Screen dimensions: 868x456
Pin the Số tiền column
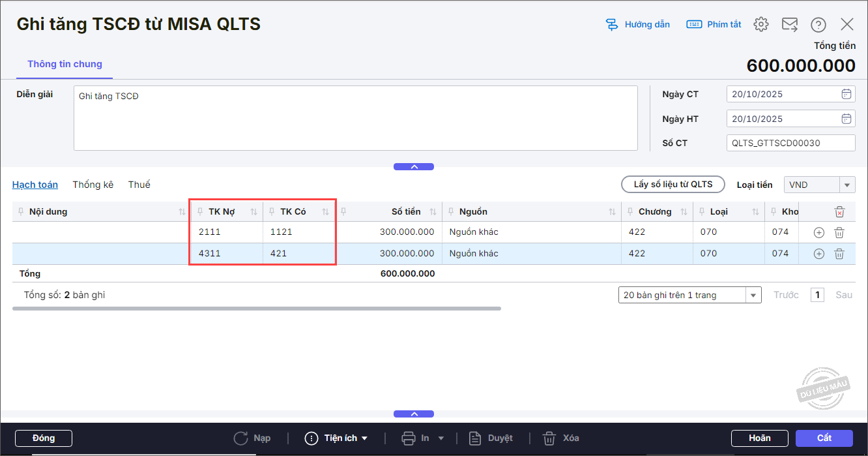(343, 212)
